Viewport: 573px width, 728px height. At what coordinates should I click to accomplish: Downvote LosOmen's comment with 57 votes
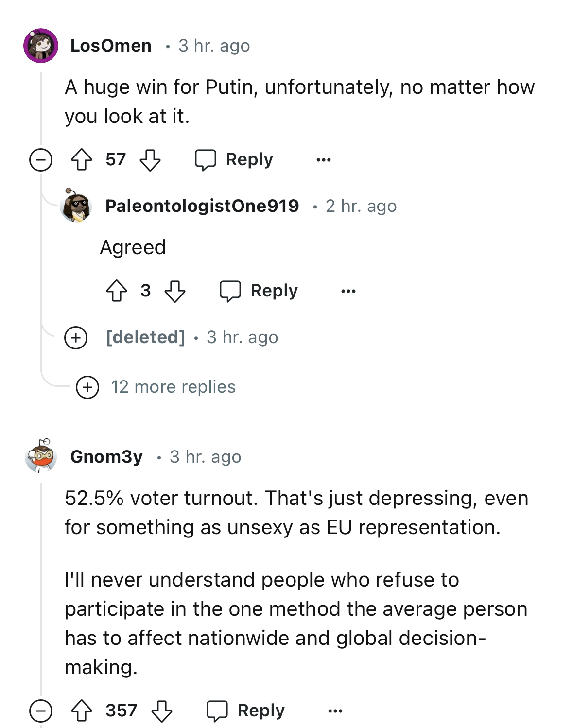[x=150, y=160]
